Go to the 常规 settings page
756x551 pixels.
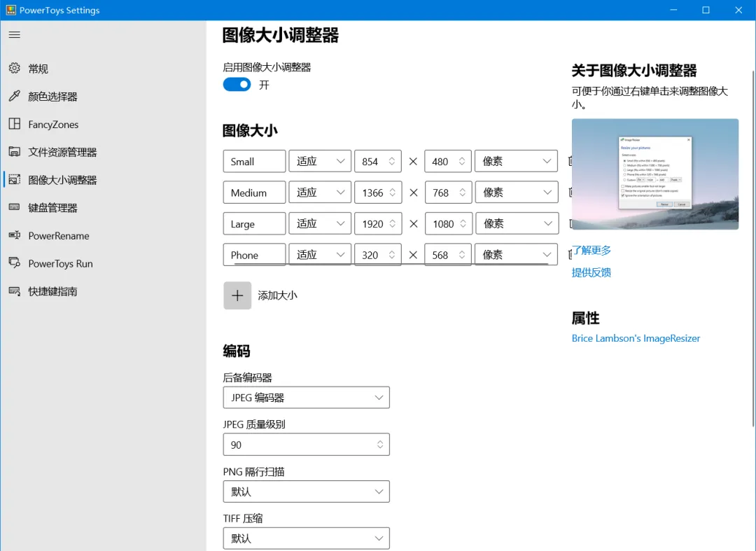coord(38,69)
